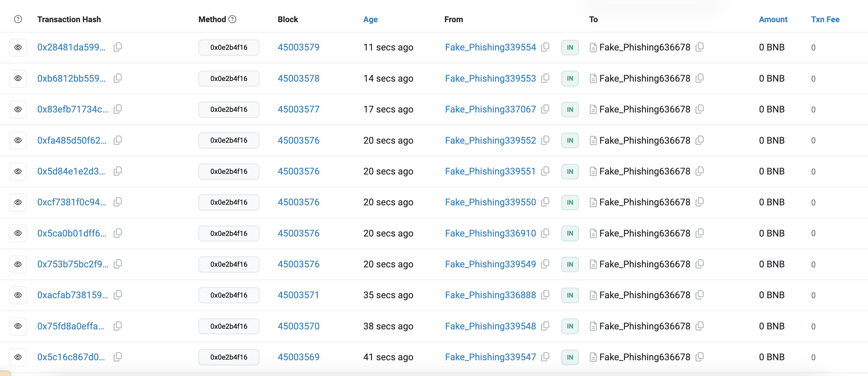
Task: Click the Transaction Hash column header text
Action: point(69,20)
